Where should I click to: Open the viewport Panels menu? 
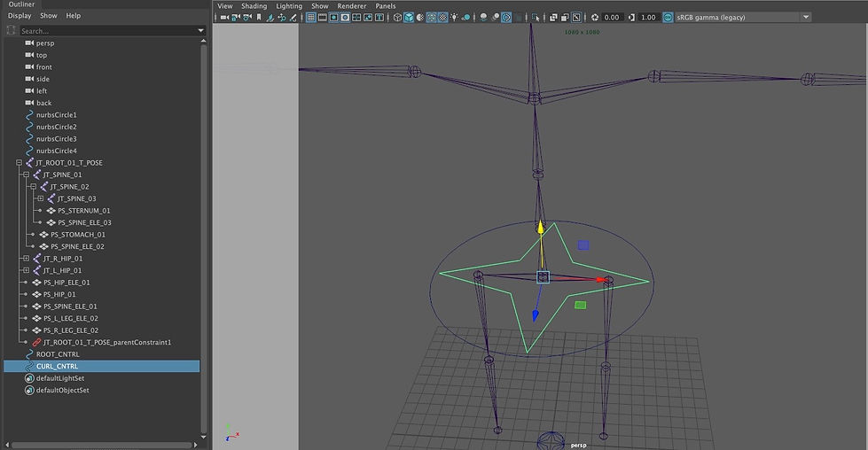pos(386,6)
